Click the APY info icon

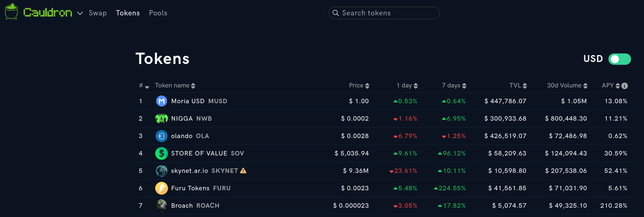(625, 86)
